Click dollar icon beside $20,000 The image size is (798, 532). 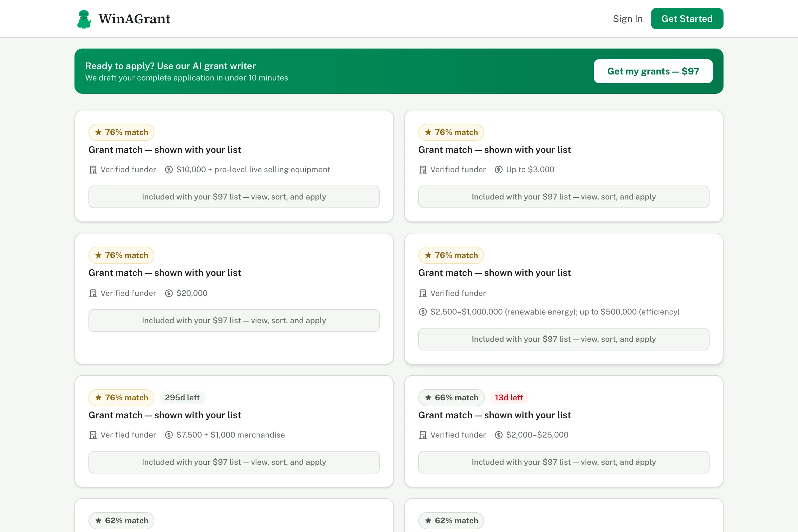point(169,293)
